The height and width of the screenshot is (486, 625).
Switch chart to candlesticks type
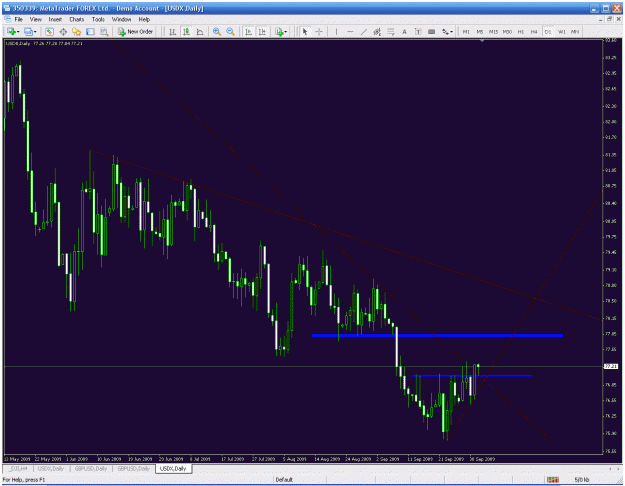[x=186, y=31]
